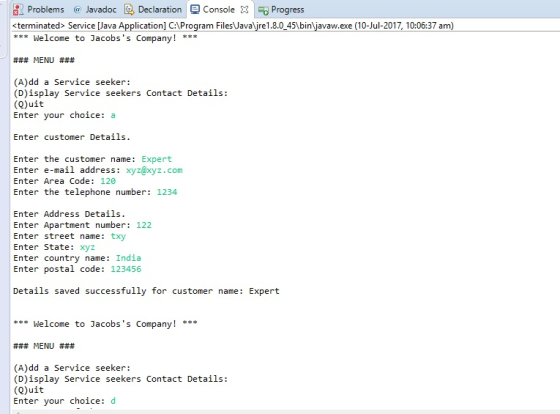The width and height of the screenshot is (560, 414).
Task: Click the first 'Welcome to Jacobs's Company!' line
Action: 105,38
